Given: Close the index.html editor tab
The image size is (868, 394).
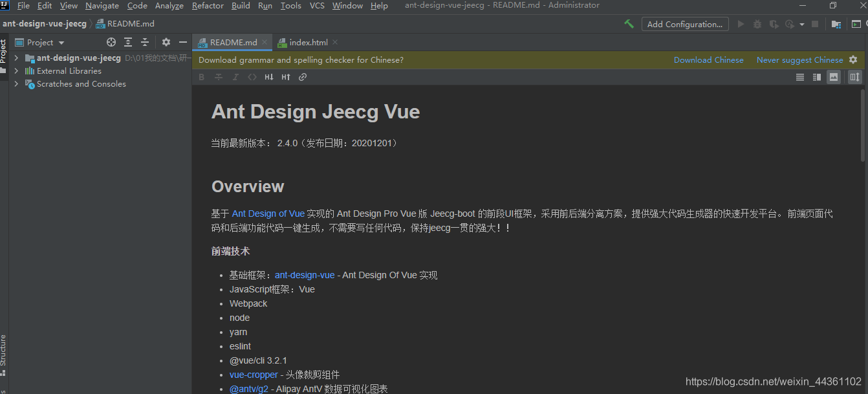Looking at the screenshot, I should pyautogui.click(x=335, y=42).
